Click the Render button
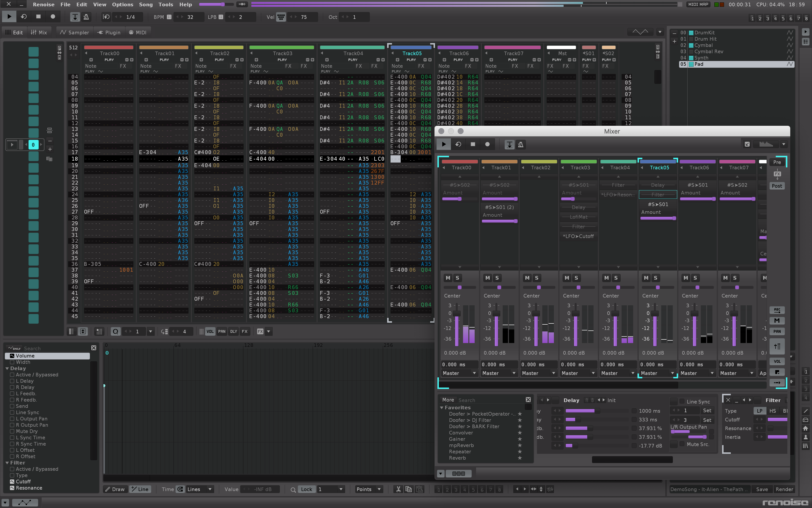This screenshot has width=812, height=508. (x=784, y=489)
